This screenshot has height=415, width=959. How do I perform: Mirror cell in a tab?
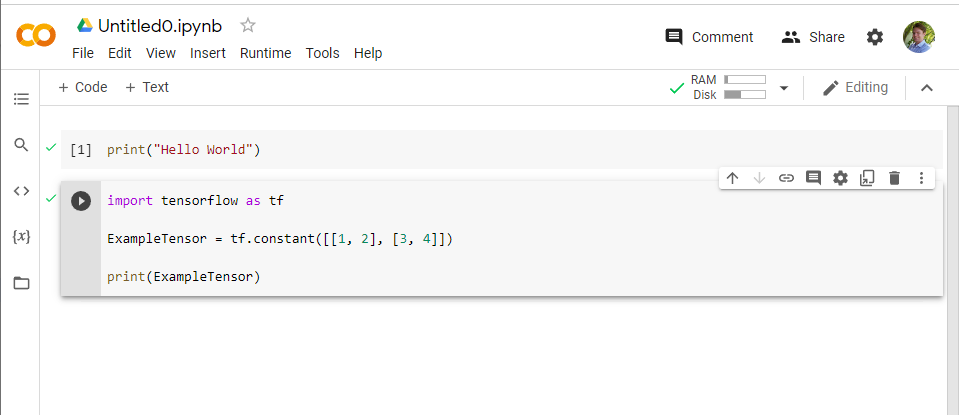tap(867, 178)
